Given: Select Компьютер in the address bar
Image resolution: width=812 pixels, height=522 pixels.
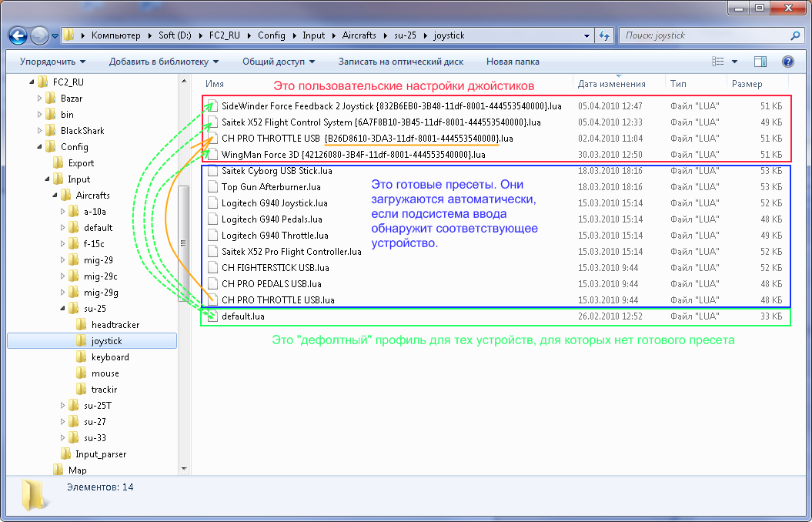Looking at the screenshot, I should click(x=116, y=35).
